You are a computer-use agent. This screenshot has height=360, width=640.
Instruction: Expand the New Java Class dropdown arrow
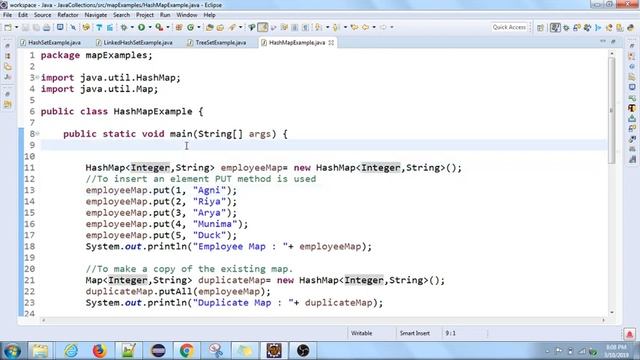point(199,27)
